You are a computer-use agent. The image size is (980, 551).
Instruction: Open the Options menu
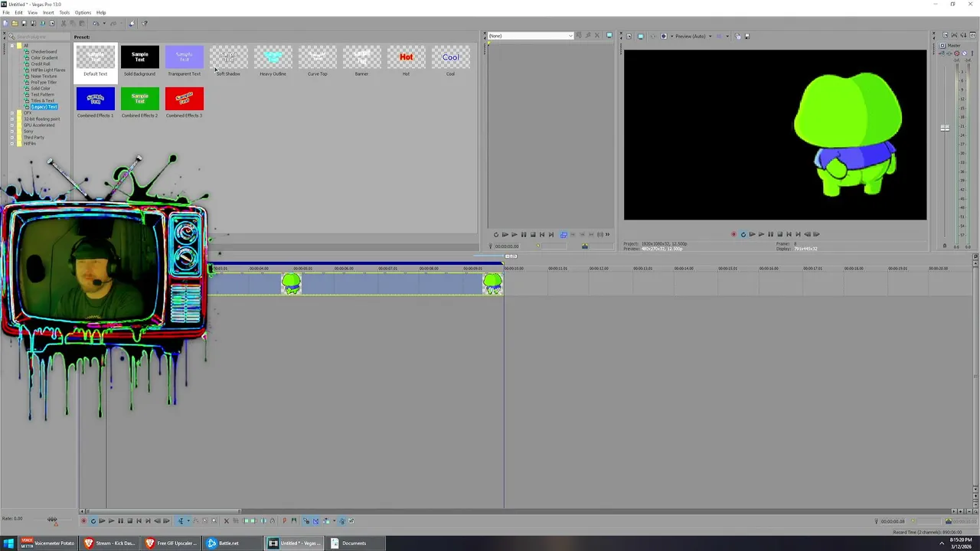(83, 12)
